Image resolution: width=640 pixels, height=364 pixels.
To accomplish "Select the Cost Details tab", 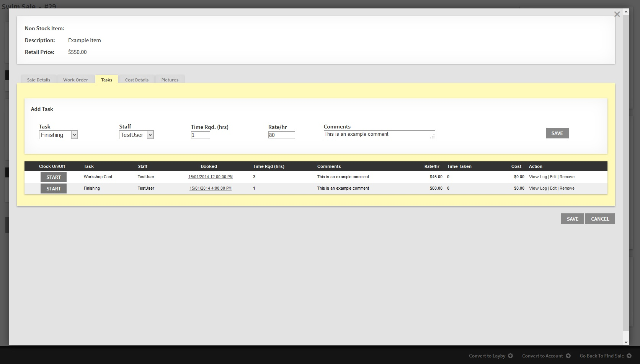I will point(137,80).
